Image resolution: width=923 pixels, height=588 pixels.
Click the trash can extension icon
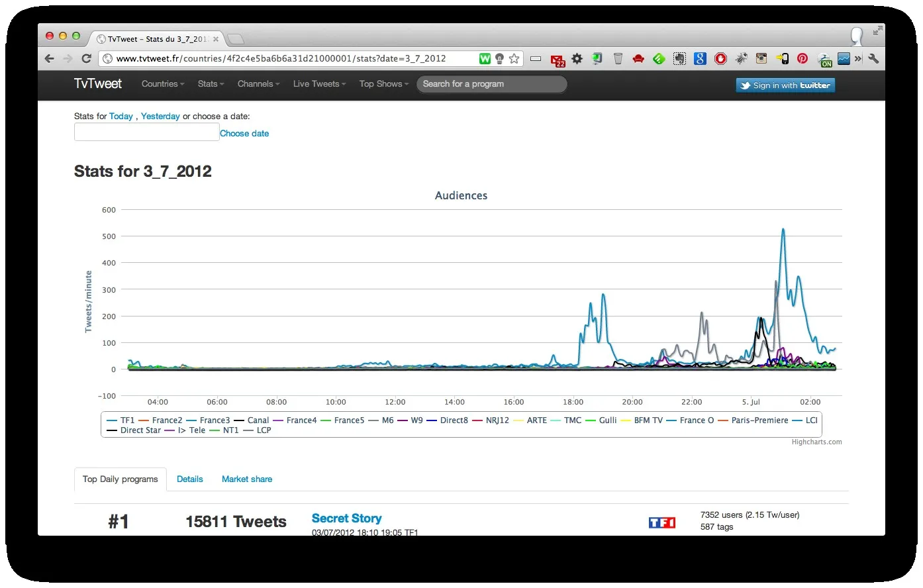tap(618, 59)
